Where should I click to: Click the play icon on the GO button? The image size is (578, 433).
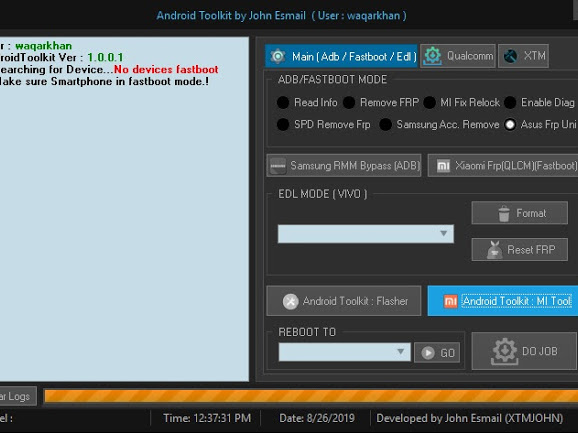(x=428, y=353)
